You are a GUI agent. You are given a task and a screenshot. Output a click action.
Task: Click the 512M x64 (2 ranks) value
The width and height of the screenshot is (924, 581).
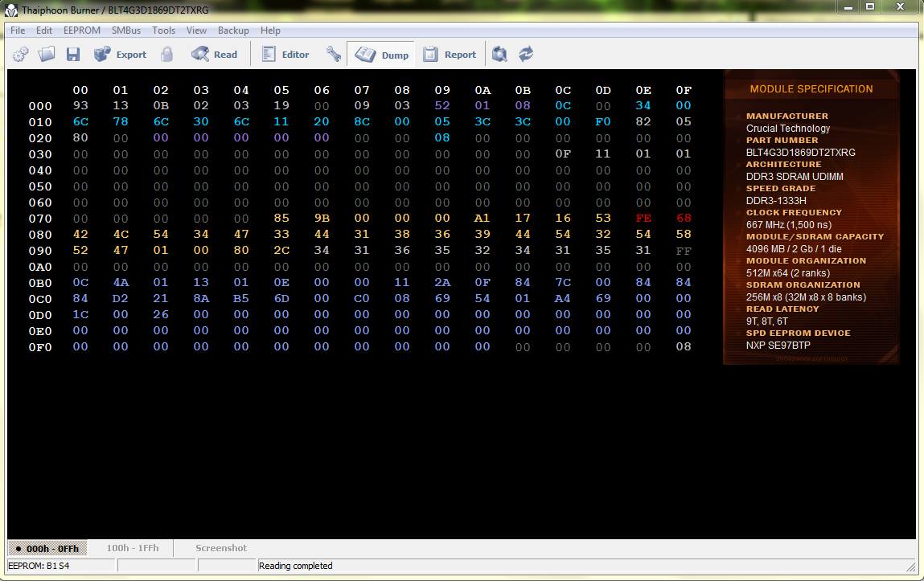point(788,273)
